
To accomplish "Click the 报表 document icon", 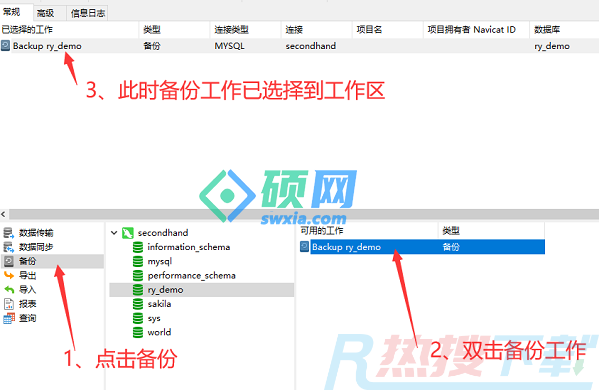I will tap(9, 304).
